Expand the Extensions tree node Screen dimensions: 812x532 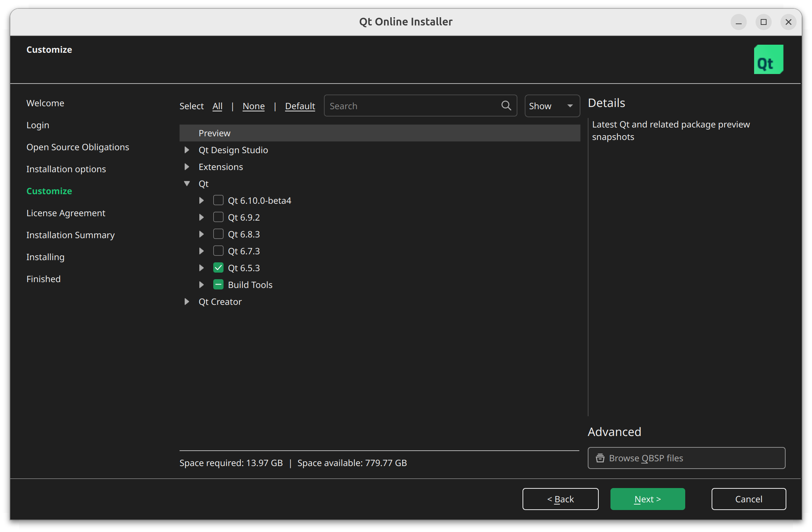coord(187,167)
